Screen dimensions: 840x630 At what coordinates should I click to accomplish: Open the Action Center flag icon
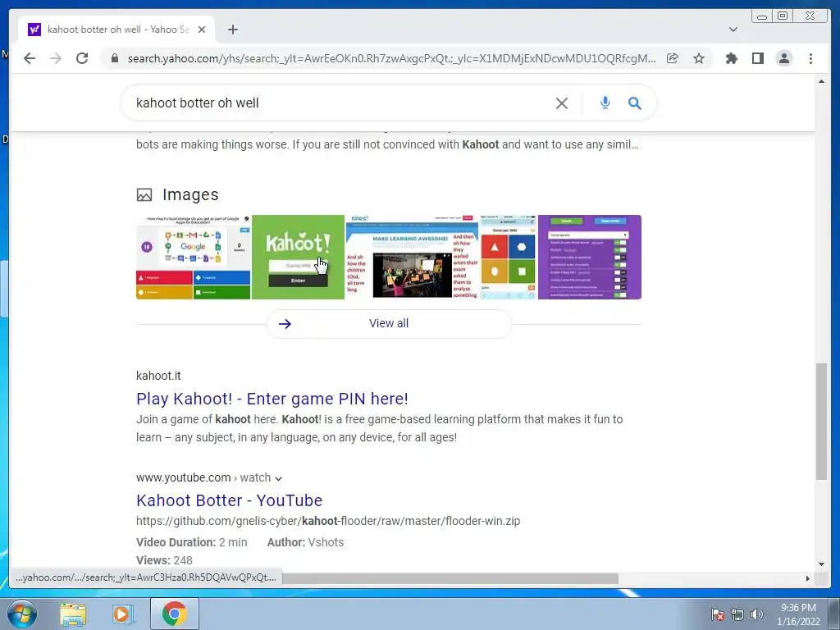[x=718, y=614]
